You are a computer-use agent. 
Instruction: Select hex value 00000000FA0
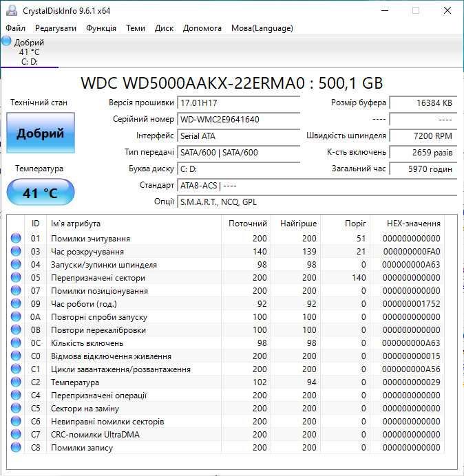point(412,252)
